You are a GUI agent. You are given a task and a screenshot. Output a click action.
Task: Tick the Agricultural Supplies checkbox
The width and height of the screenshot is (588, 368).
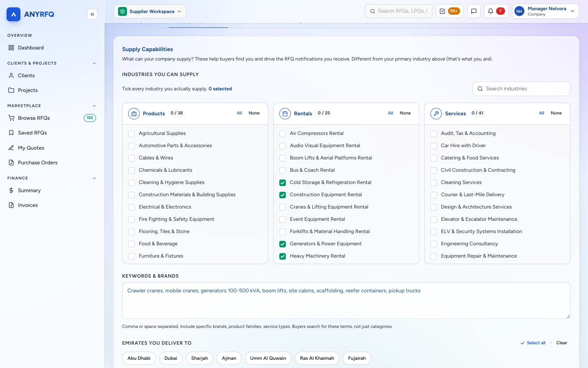click(x=131, y=134)
